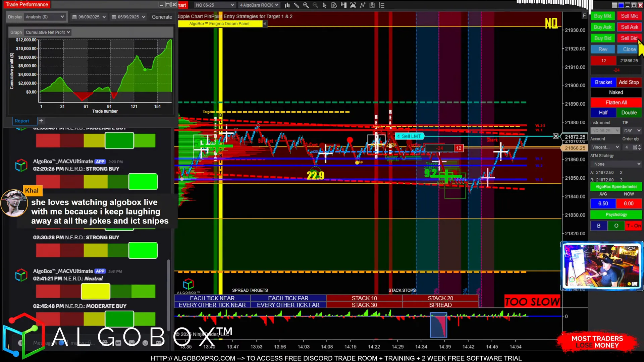Viewport: 644px width, 362px height.
Task: Click the AlgoBox cube logo on chart
Action: coord(188,284)
